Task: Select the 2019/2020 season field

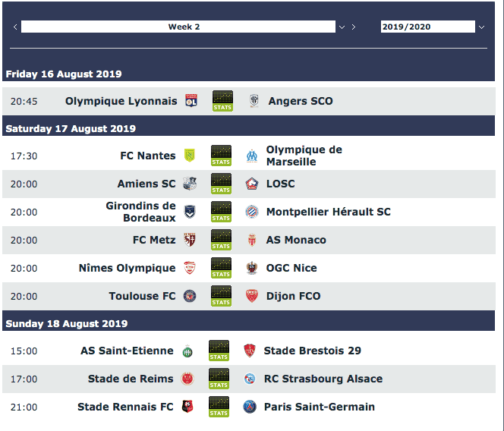Action: [x=428, y=27]
